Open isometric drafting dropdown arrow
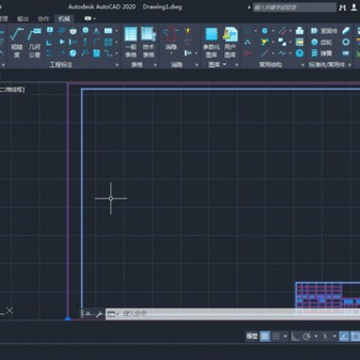Screen dimensions: 360x360 [x=334, y=336]
